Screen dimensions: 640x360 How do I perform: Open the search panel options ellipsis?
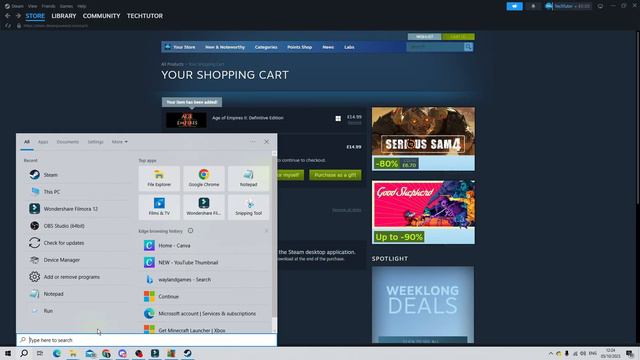coord(253,142)
